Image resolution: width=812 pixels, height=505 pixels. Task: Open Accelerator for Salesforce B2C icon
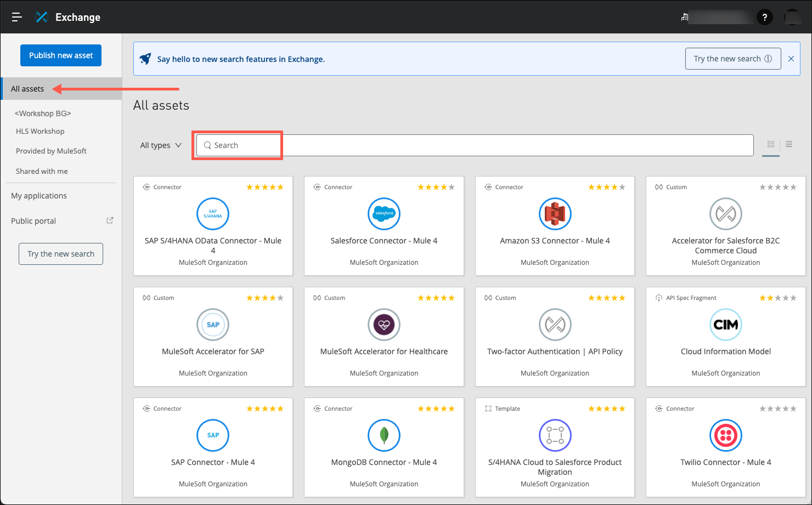pos(726,214)
